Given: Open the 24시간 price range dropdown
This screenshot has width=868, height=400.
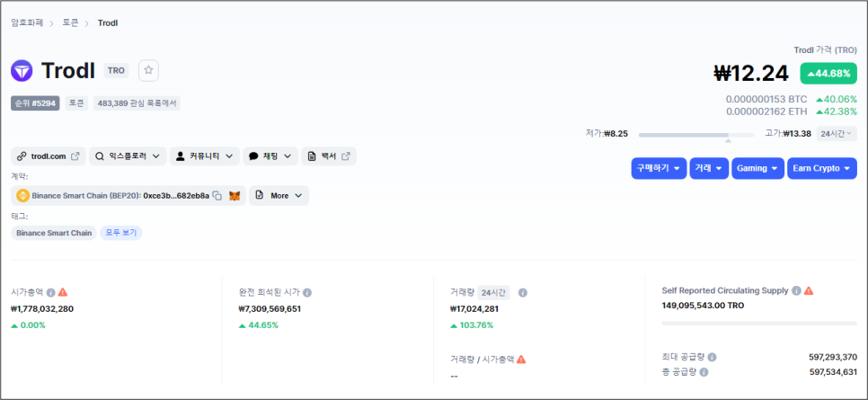Looking at the screenshot, I should [837, 134].
